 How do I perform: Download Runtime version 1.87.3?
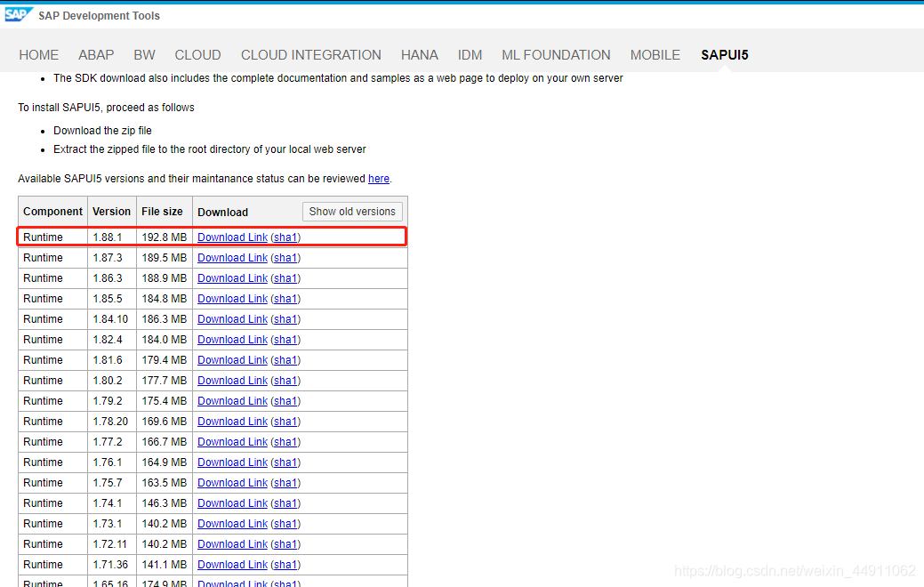pos(233,258)
